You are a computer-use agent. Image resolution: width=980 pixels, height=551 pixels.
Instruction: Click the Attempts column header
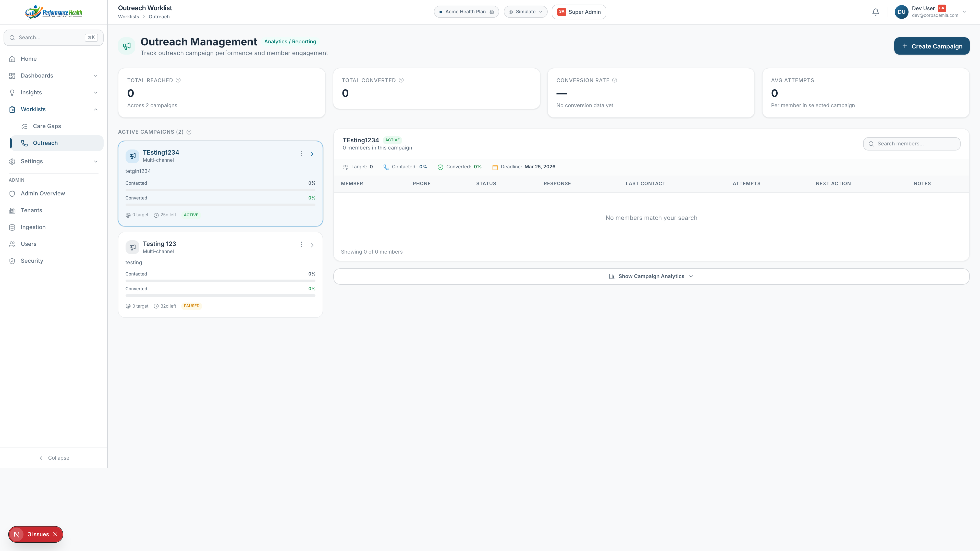pos(746,184)
